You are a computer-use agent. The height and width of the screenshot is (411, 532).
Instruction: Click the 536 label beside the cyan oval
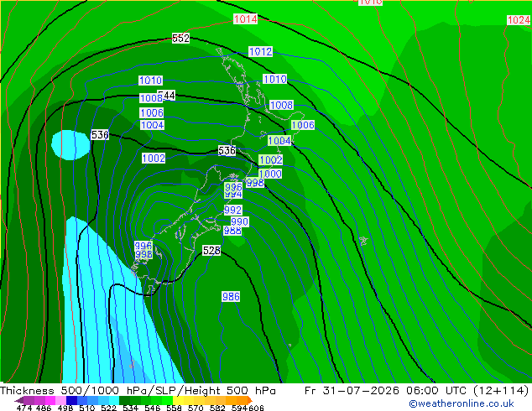[100, 135]
